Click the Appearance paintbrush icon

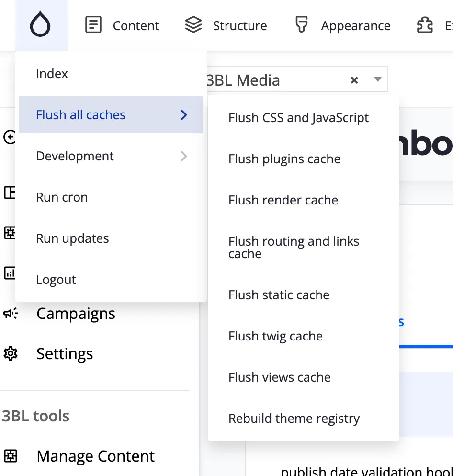[302, 24]
